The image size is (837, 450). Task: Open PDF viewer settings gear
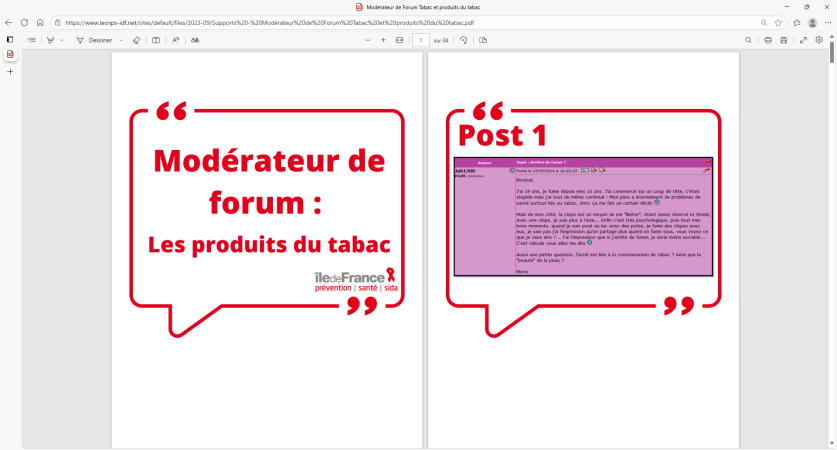[819, 40]
